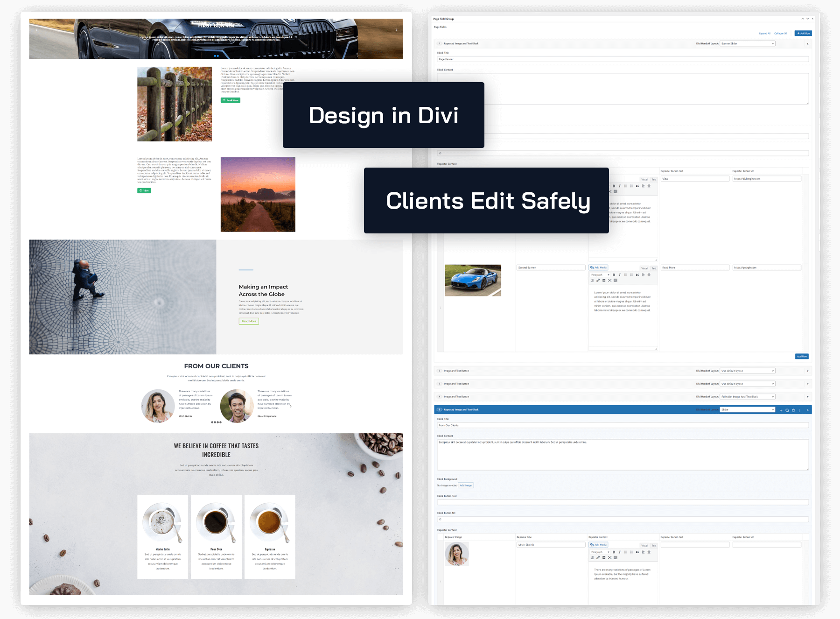Switch the editor back to Visual mode

(x=644, y=545)
